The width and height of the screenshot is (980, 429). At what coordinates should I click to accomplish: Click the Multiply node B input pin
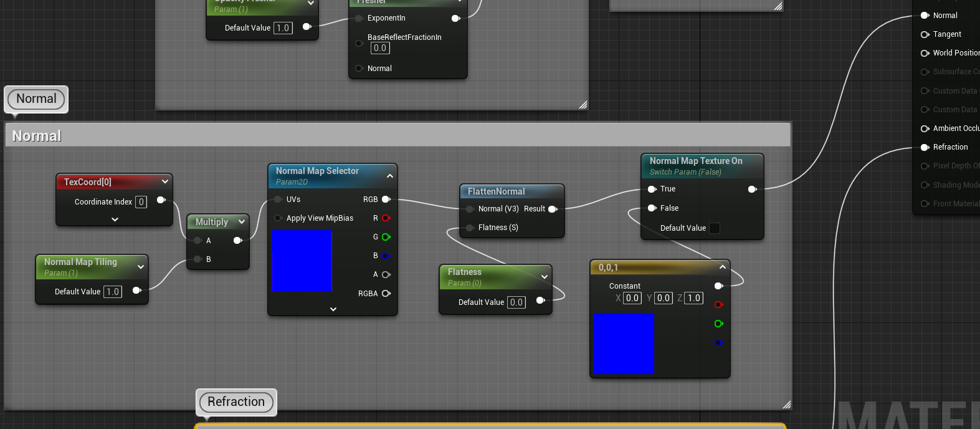197,259
